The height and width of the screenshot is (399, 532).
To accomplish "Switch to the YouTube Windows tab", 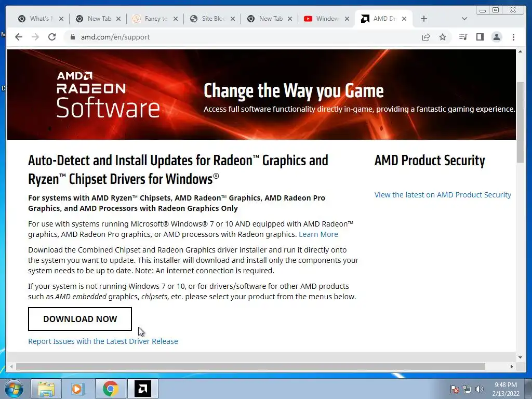I will (x=326, y=19).
